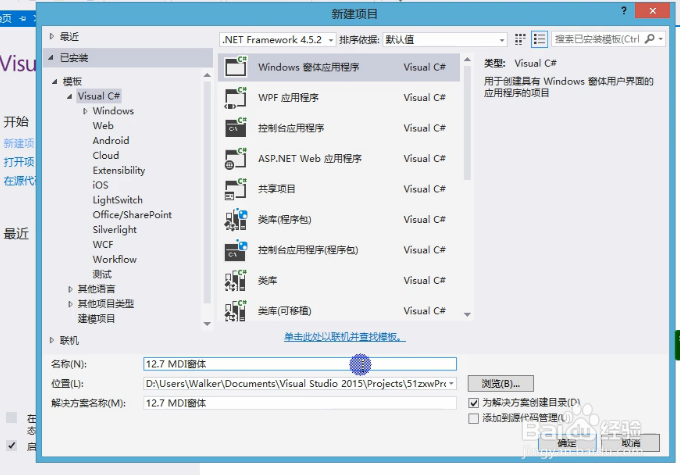Click the WPF 应用程序 template icon
The height and width of the screenshot is (475, 680).
point(236,98)
